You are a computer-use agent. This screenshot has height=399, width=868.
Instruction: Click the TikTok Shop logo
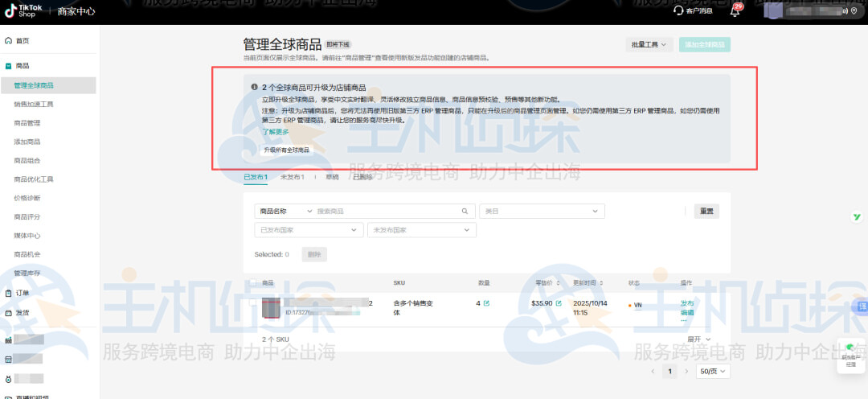[23, 10]
